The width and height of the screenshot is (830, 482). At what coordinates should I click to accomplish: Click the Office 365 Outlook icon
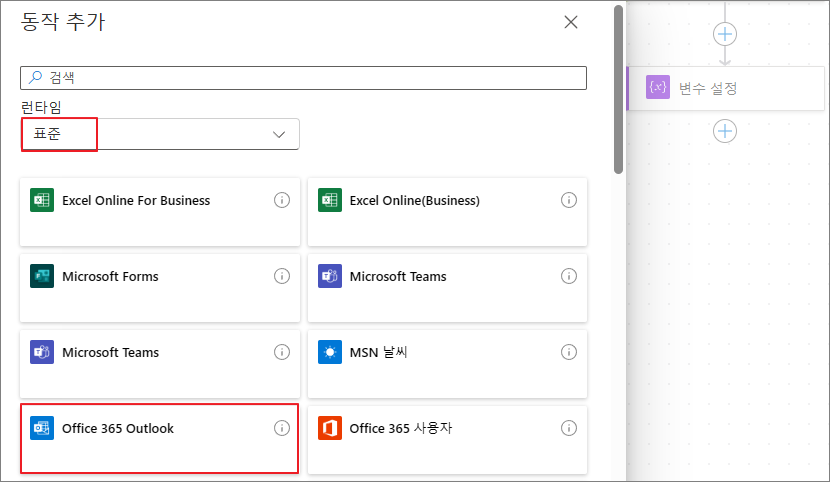42,428
